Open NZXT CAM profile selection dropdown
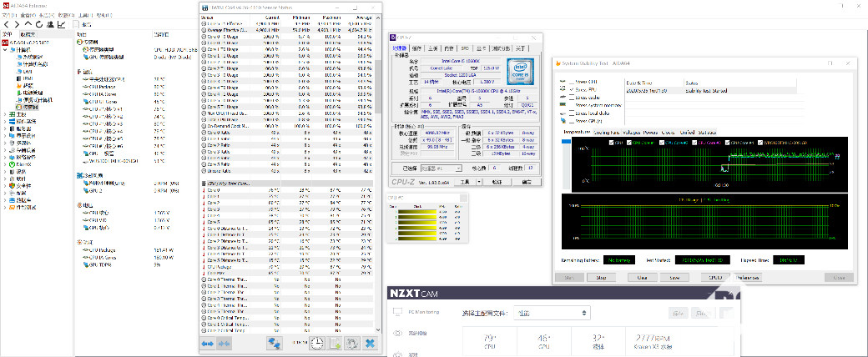Viewport: 868px width, 357px height. [x=552, y=314]
